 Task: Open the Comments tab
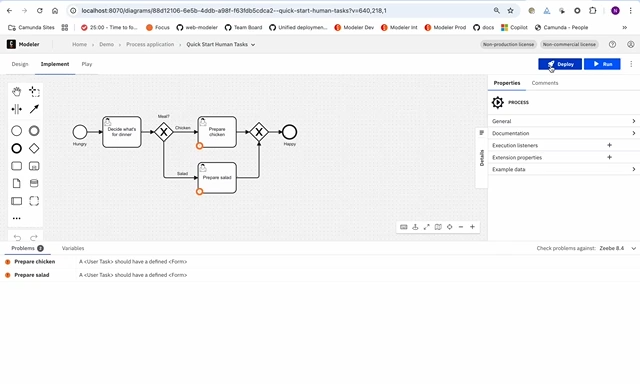point(544,83)
